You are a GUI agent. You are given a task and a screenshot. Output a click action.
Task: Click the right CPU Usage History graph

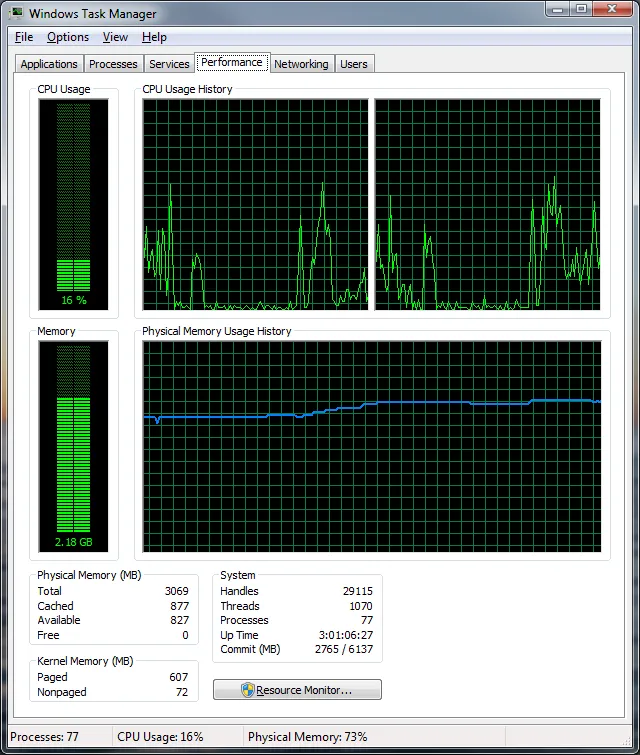pyautogui.click(x=487, y=205)
